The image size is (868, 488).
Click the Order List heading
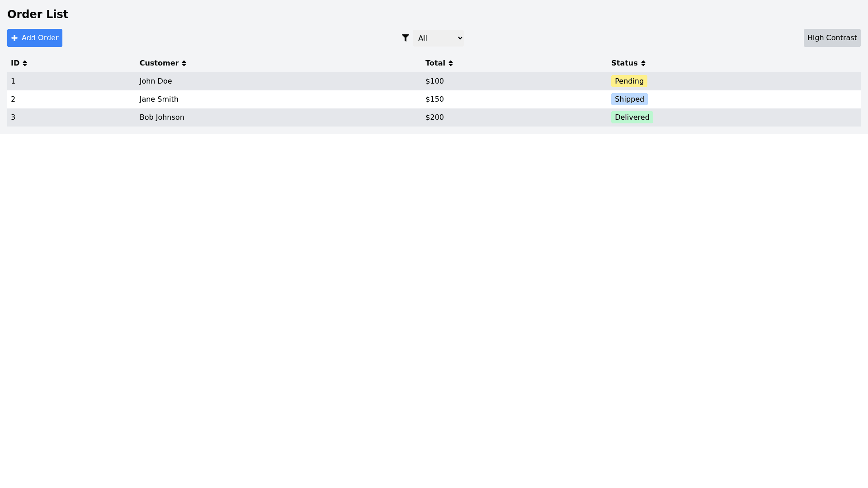coord(38,14)
